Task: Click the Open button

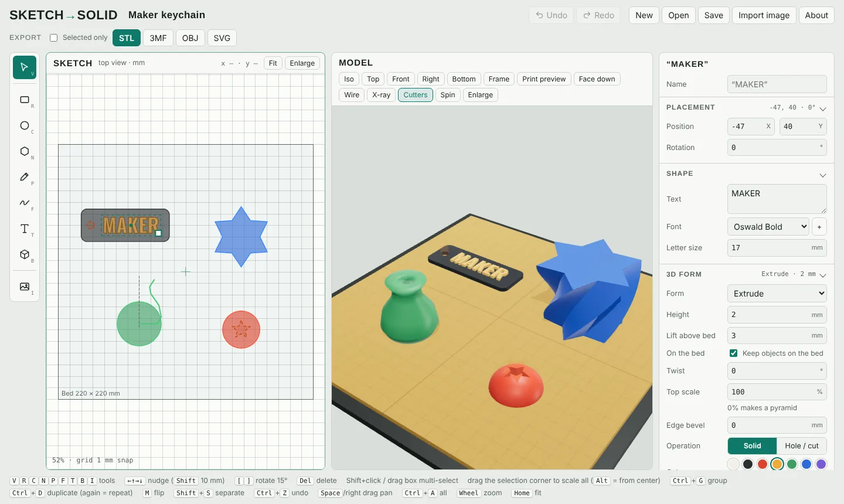Action: (x=679, y=15)
